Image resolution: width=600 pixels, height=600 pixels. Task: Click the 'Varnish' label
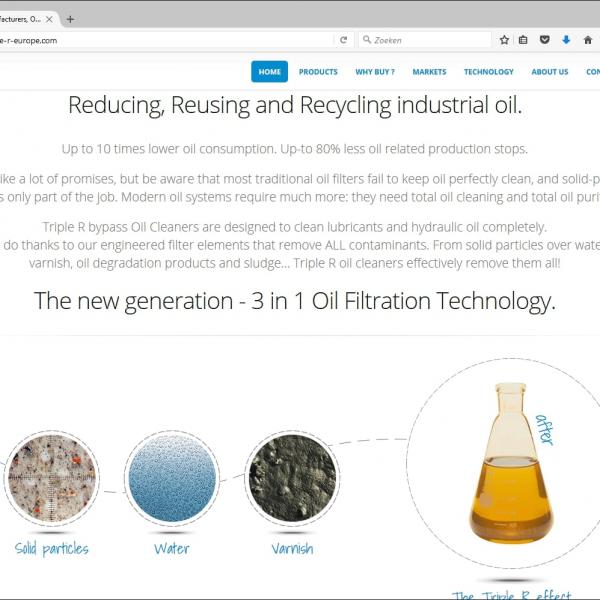click(x=292, y=549)
